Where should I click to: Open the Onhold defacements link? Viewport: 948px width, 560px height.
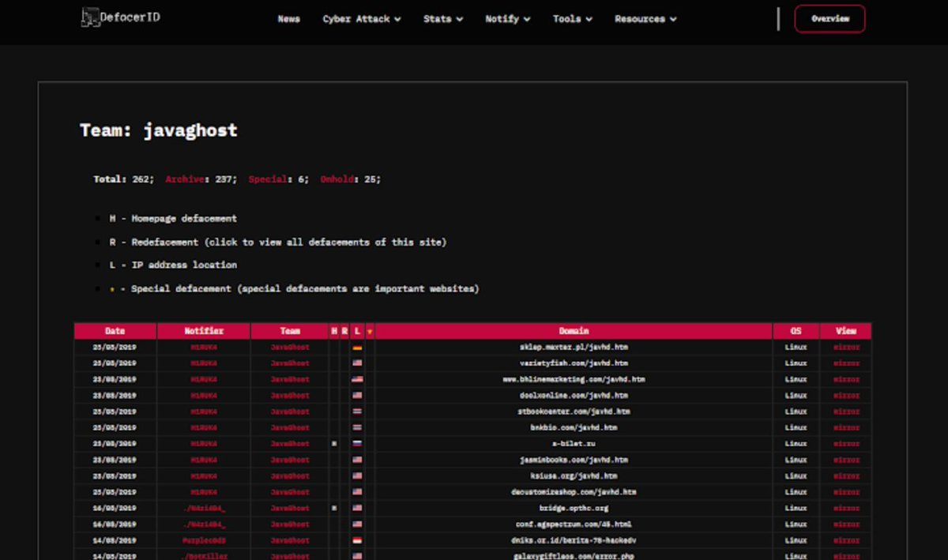(337, 179)
